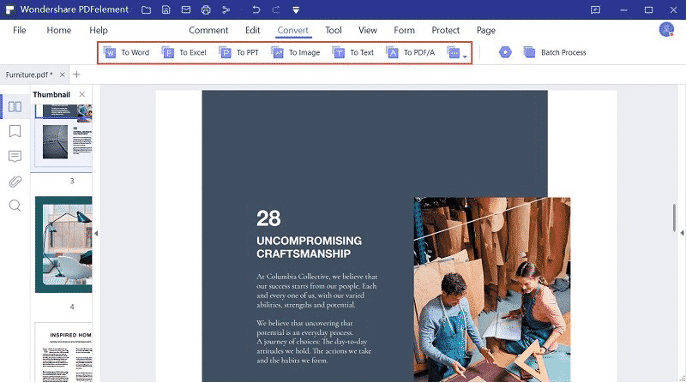Convert PDF using To Excel

pos(184,53)
